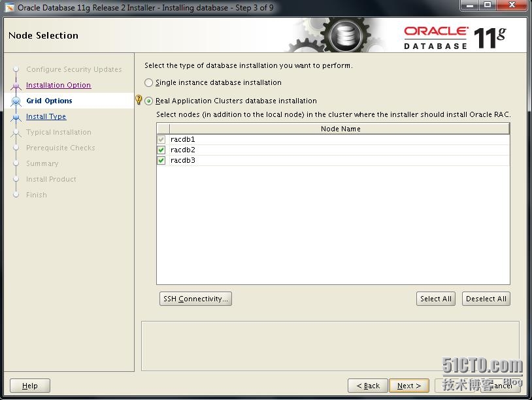
Task: Select the Grid Options step
Action: click(x=49, y=101)
